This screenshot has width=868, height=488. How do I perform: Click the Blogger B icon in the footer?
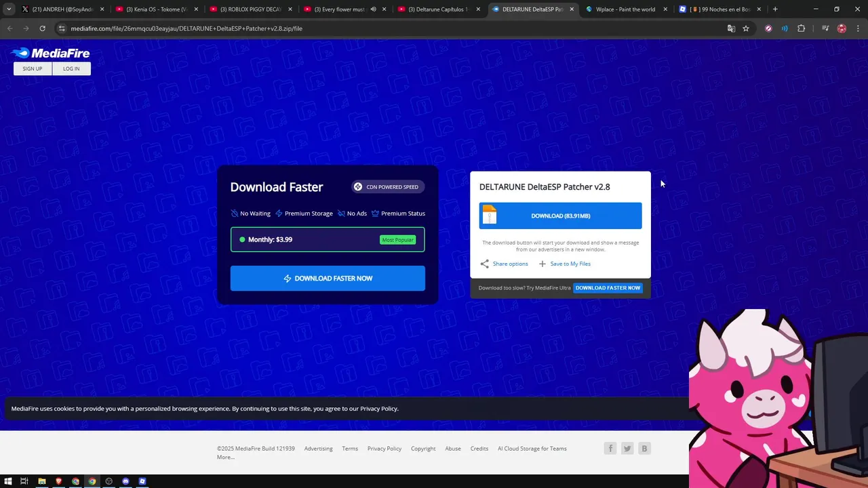pyautogui.click(x=644, y=448)
